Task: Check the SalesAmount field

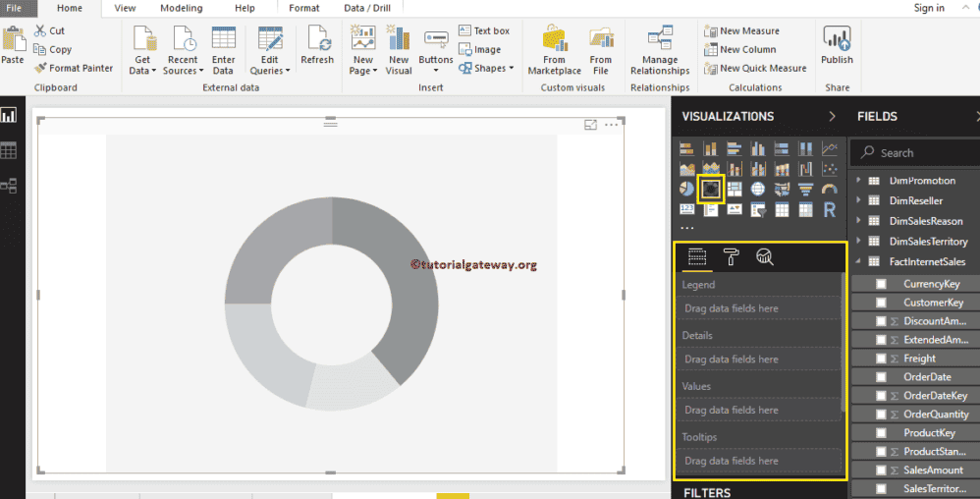Action: click(x=881, y=471)
